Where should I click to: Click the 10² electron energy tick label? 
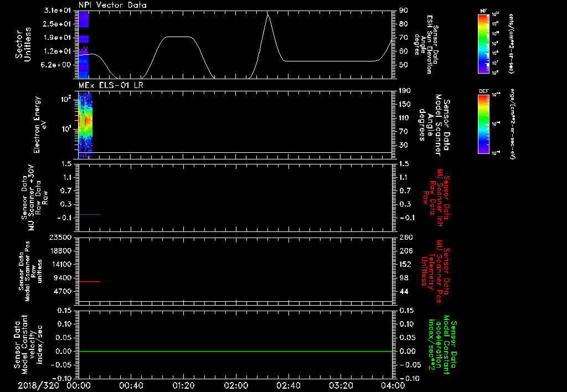(65, 99)
